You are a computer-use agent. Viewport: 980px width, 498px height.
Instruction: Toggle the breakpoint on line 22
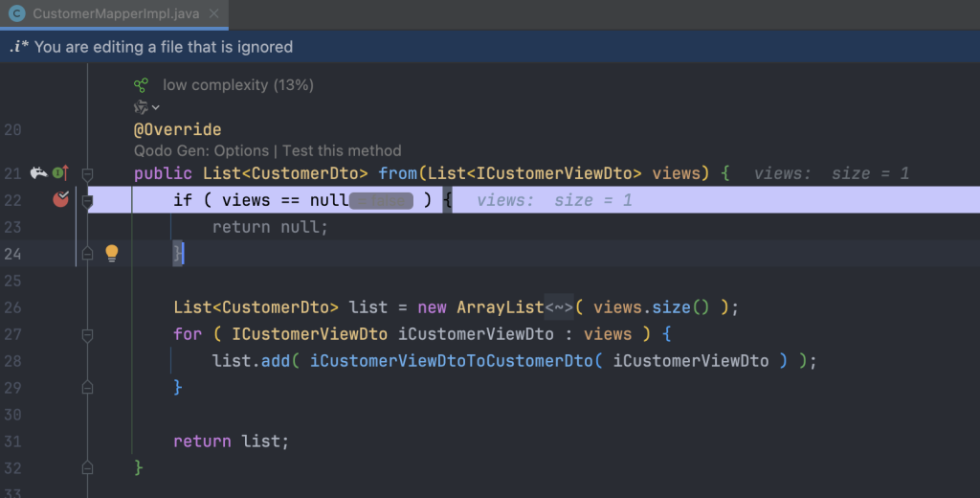[60, 199]
